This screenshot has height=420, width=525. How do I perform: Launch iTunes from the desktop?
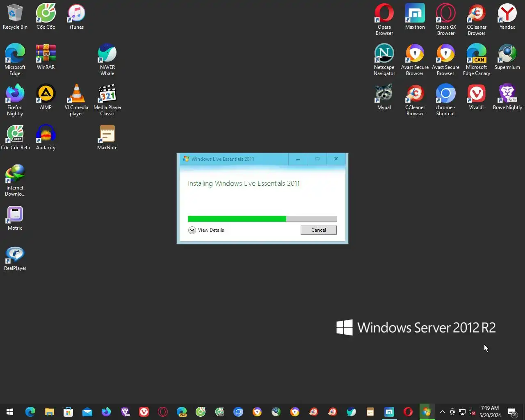(x=76, y=17)
